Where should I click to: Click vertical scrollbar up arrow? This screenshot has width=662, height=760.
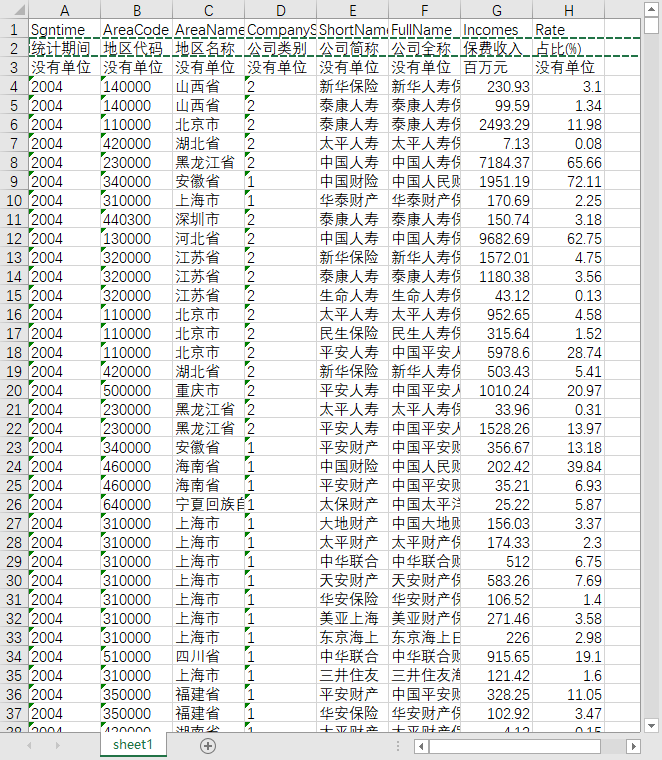tap(651, 9)
